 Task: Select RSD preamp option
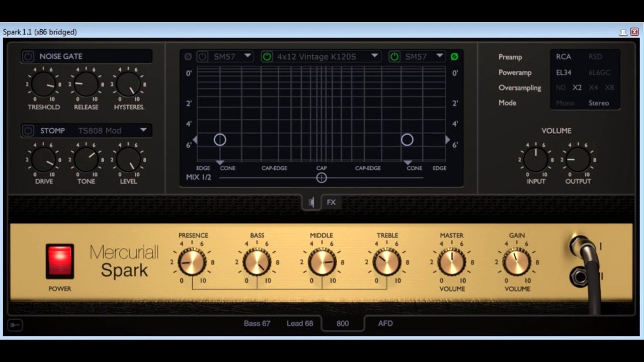[595, 57]
